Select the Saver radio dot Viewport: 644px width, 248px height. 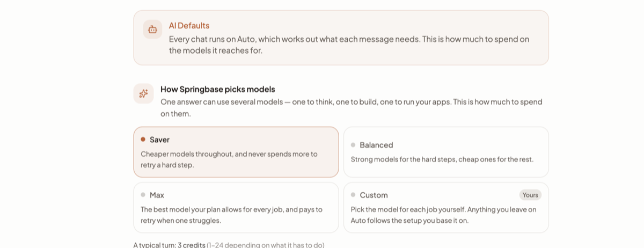(x=143, y=139)
